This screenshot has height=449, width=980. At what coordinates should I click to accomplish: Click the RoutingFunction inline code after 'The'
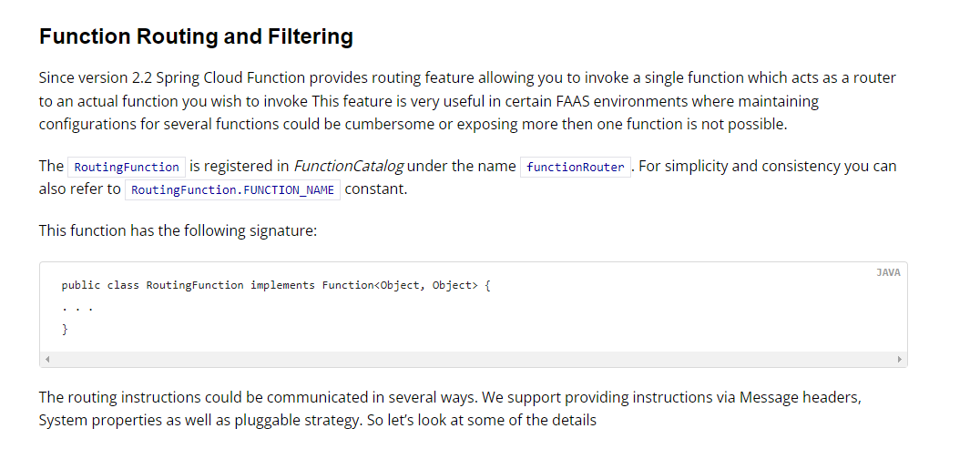(x=127, y=167)
